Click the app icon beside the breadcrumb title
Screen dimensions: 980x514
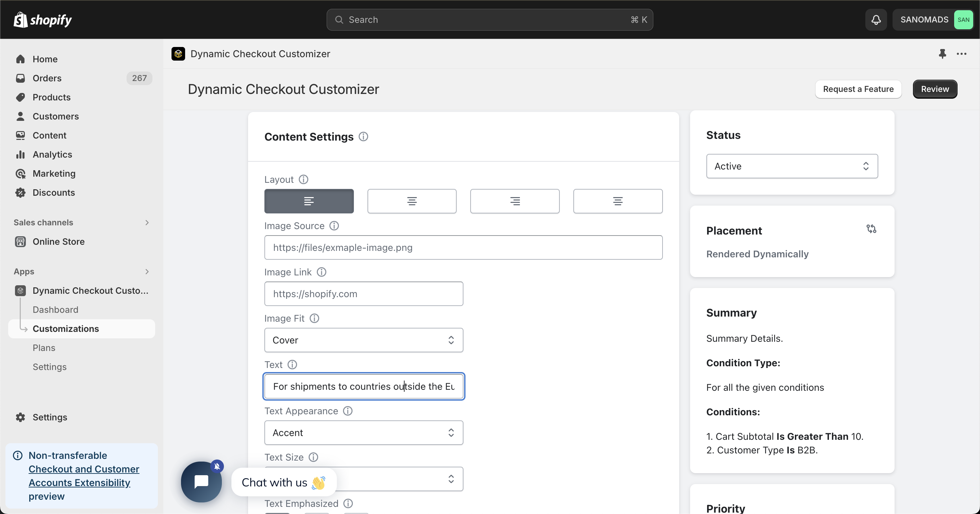point(178,54)
